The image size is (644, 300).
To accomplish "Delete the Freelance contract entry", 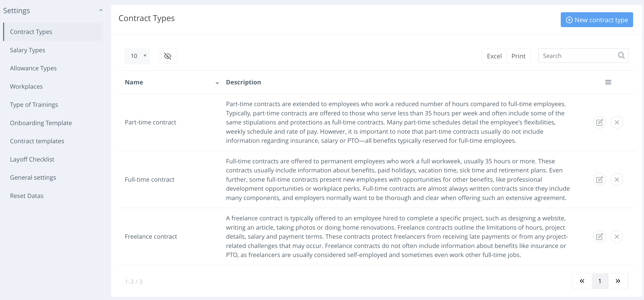I will [616, 236].
